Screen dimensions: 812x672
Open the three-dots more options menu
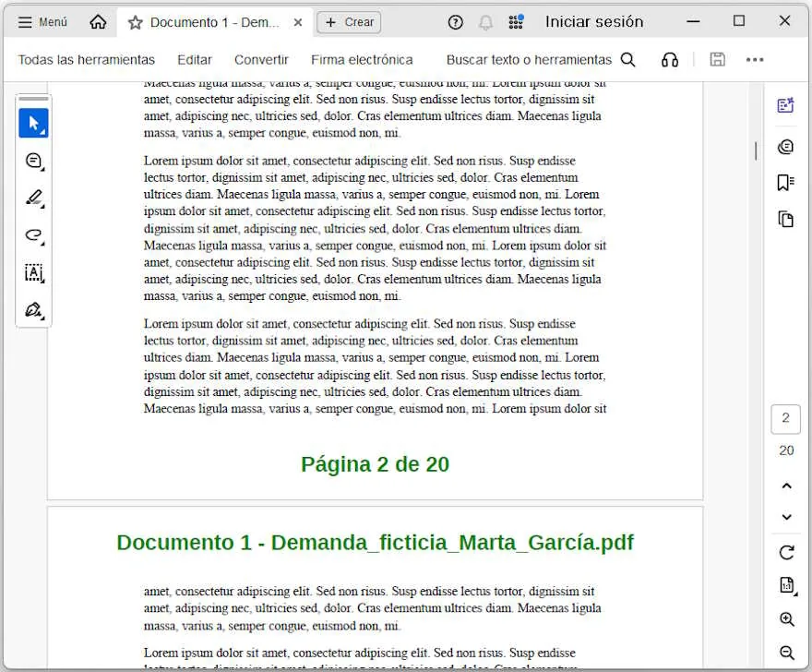pyautogui.click(x=755, y=60)
